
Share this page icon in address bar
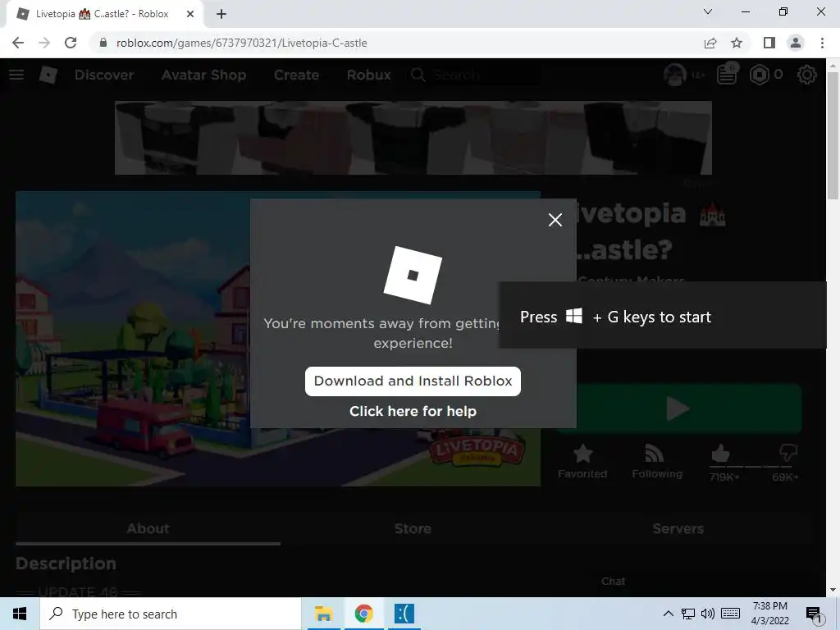(710, 43)
